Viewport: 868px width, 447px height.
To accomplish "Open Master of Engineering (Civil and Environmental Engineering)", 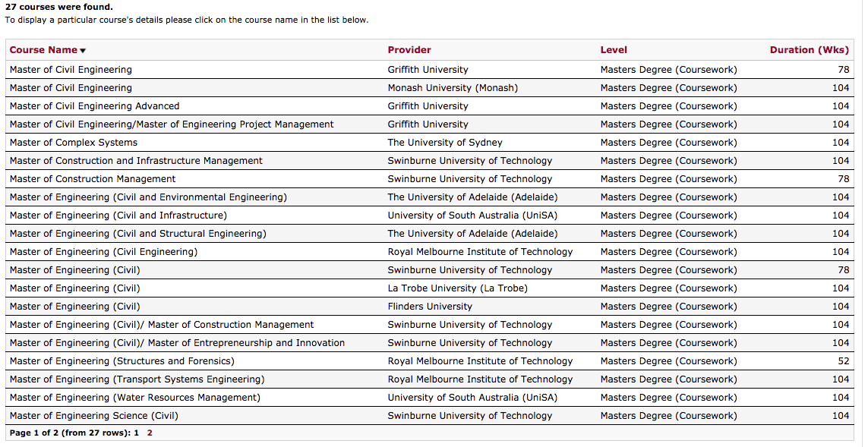I will 148,197.
